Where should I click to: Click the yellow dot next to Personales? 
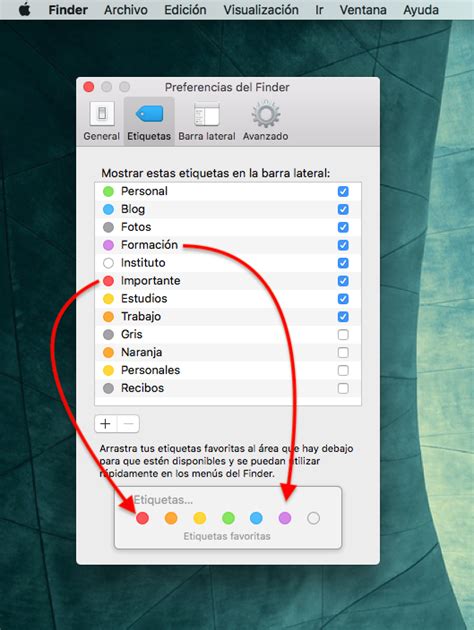pyautogui.click(x=108, y=370)
